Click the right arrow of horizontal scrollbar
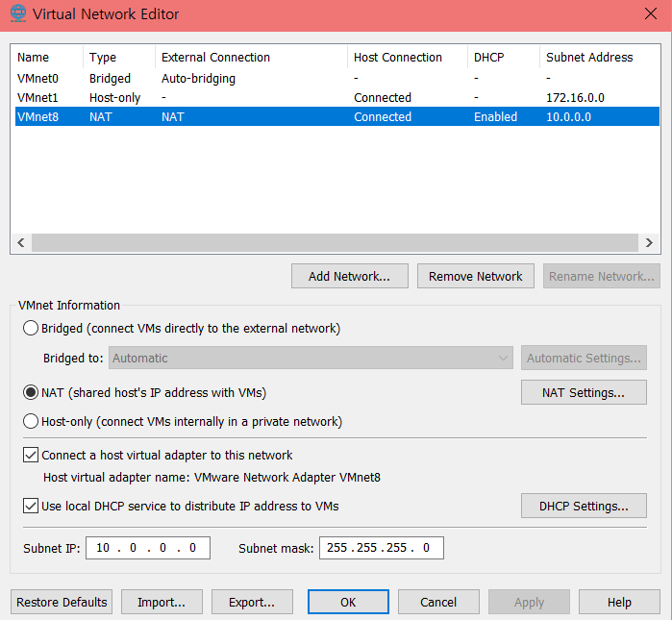Image resolution: width=672 pixels, height=620 pixels. (x=649, y=242)
